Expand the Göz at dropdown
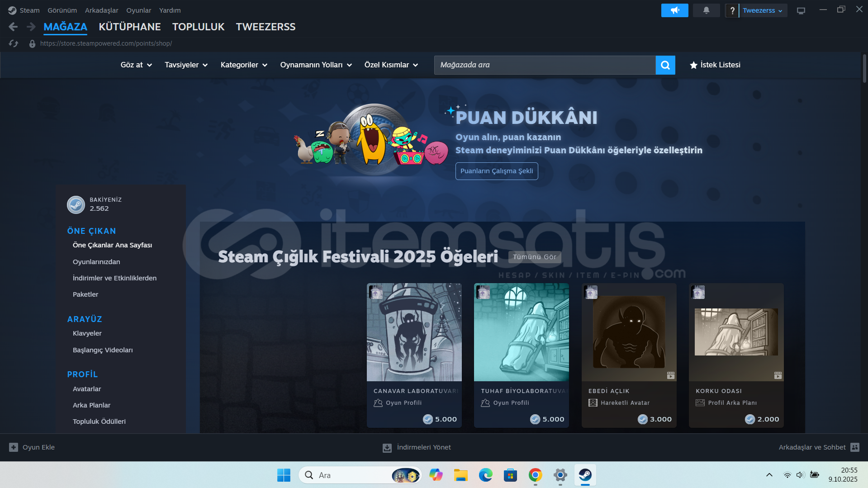Screen dimensions: 868x488 tap(136, 65)
